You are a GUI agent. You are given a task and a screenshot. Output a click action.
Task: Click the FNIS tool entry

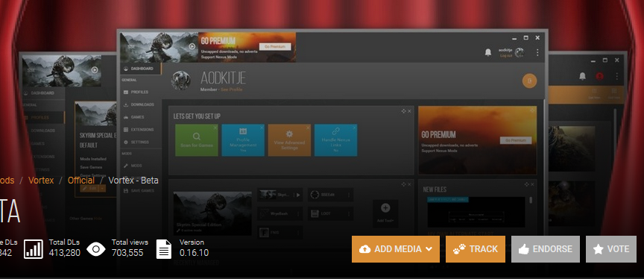(280, 233)
